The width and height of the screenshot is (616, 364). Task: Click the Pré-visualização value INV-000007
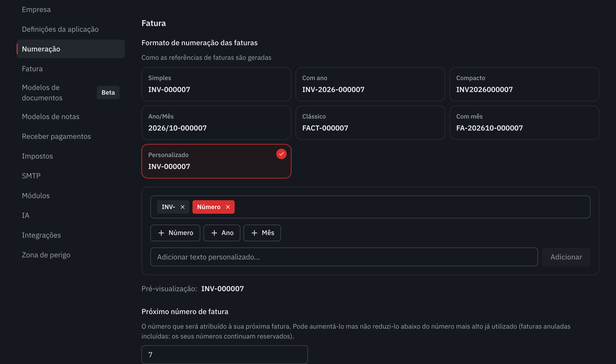(x=222, y=289)
